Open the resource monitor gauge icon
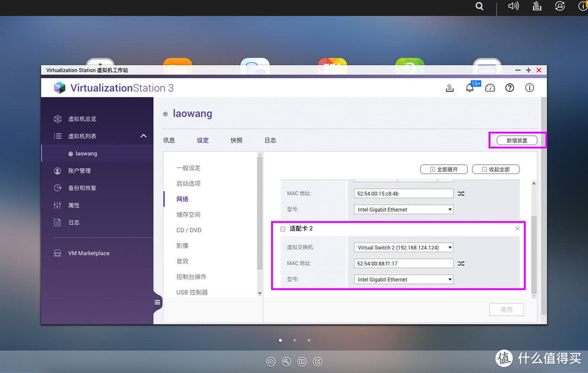 tap(490, 88)
